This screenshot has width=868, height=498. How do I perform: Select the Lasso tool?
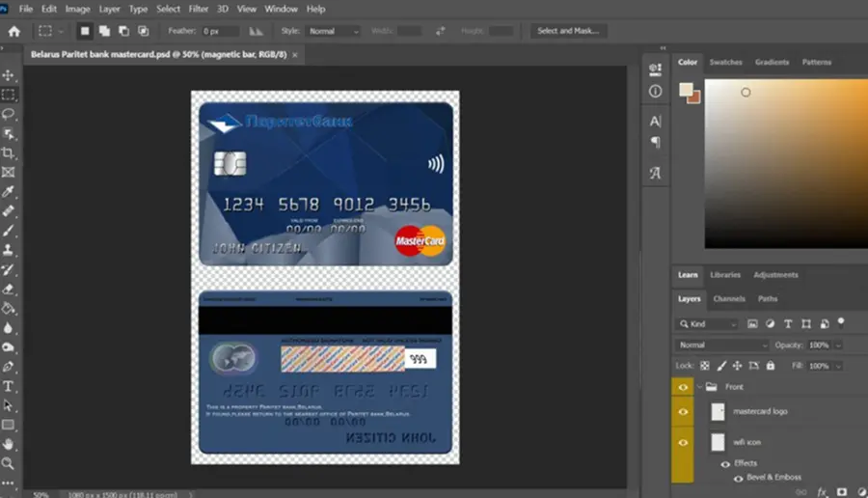point(9,114)
